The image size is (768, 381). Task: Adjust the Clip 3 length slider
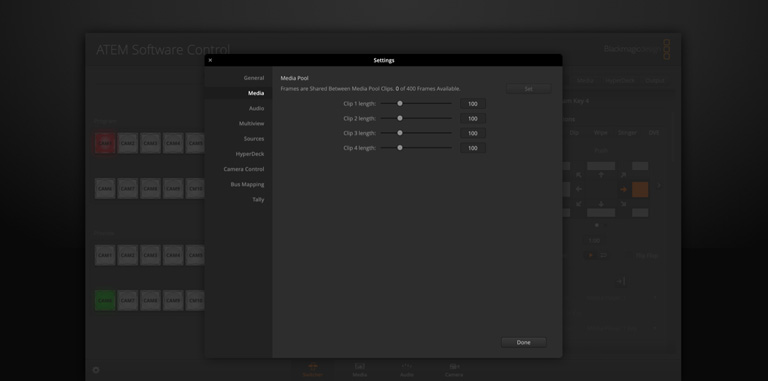tap(416, 133)
